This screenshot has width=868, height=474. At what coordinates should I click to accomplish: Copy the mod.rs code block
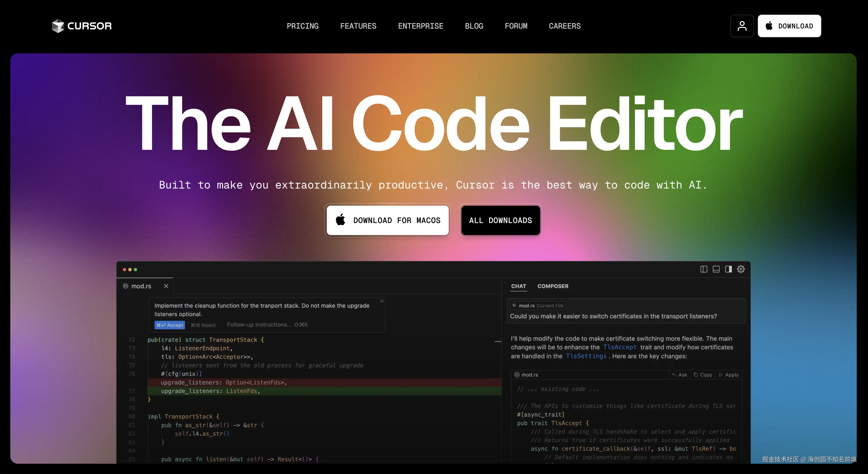703,375
